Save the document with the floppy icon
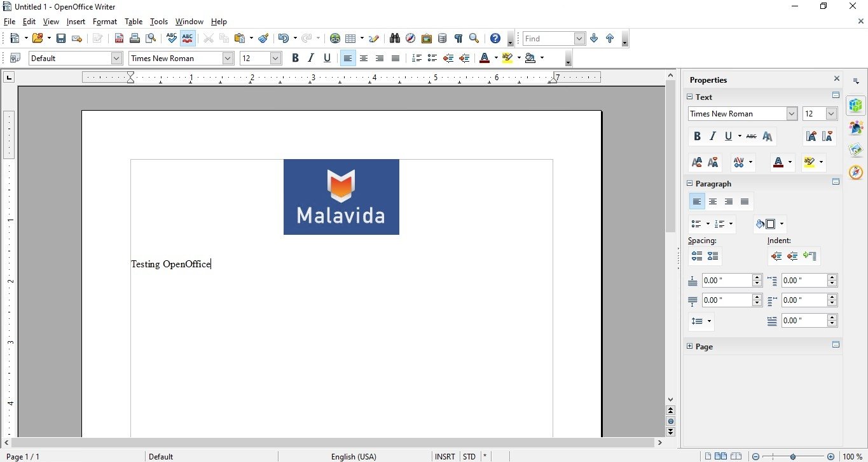868x462 pixels. tap(61, 38)
